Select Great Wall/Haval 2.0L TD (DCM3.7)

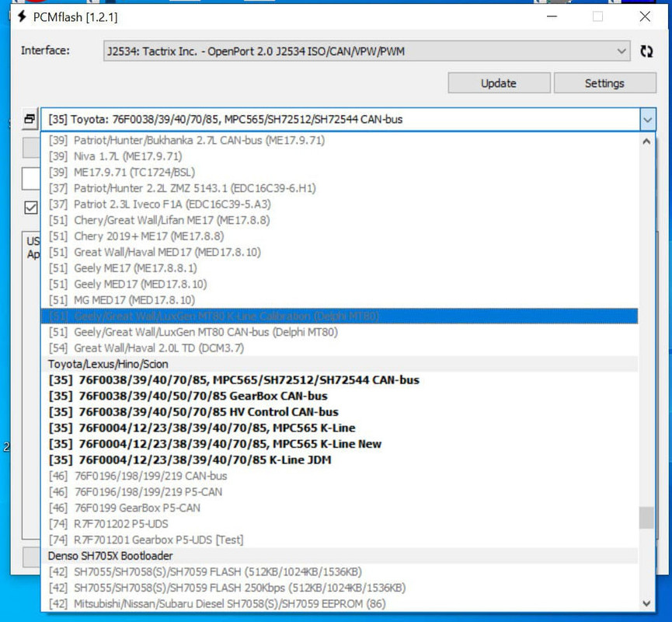tap(339, 348)
